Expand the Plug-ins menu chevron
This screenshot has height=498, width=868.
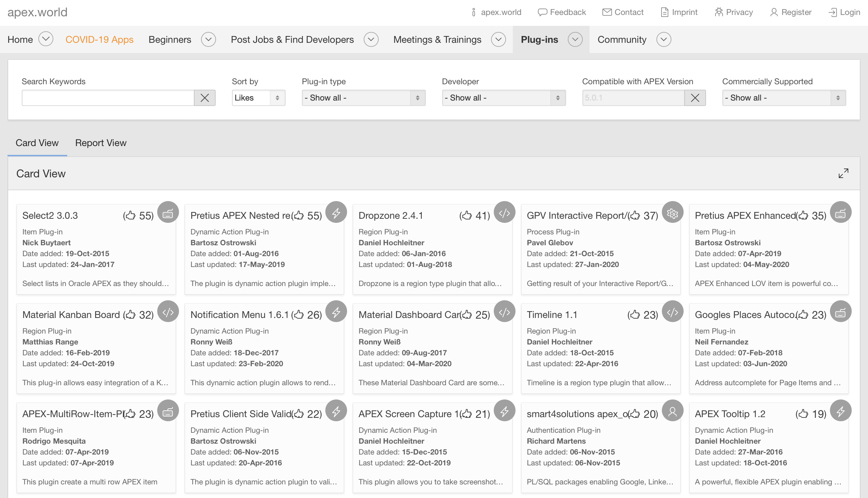coord(575,39)
